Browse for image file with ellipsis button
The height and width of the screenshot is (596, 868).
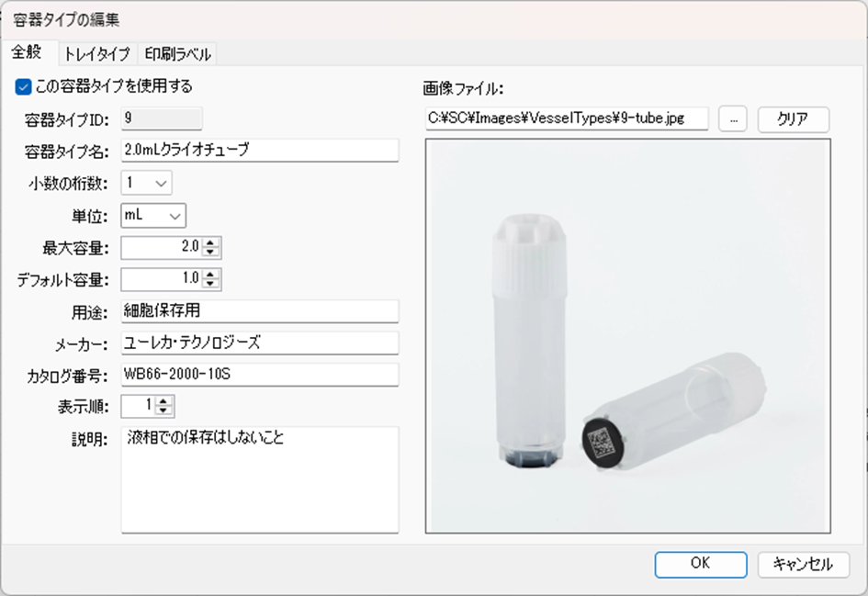(733, 119)
